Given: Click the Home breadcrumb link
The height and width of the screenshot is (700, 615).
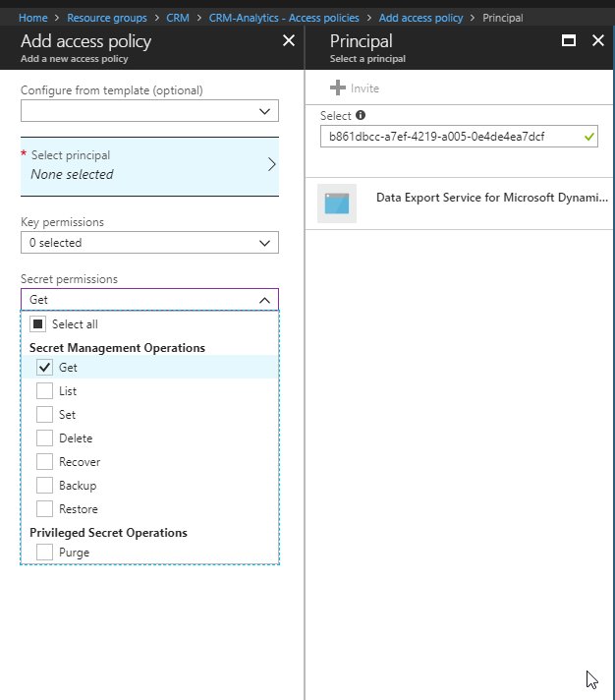Looking at the screenshot, I should pyautogui.click(x=33, y=18).
